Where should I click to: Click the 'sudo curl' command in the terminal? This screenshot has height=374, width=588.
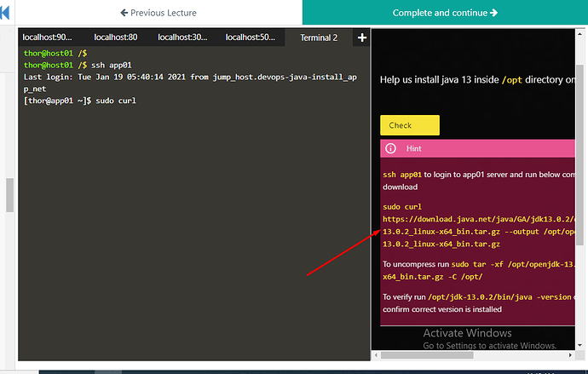pyautogui.click(x=116, y=101)
